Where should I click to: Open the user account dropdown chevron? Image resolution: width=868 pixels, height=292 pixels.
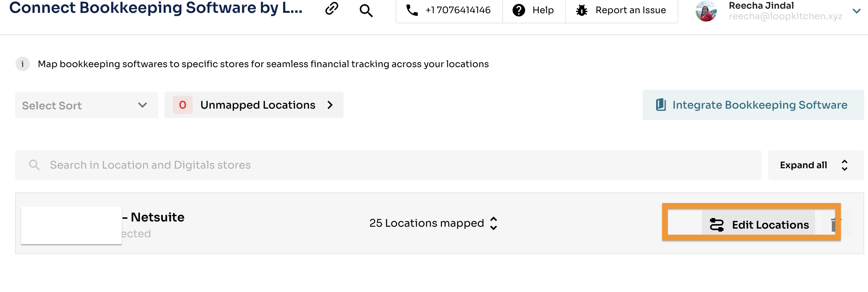[856, 11]
